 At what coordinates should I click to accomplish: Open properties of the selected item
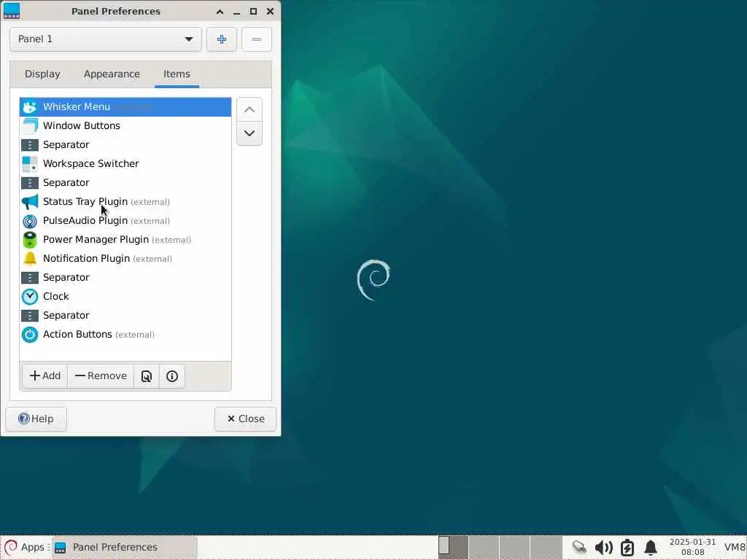tap(146, 376)
